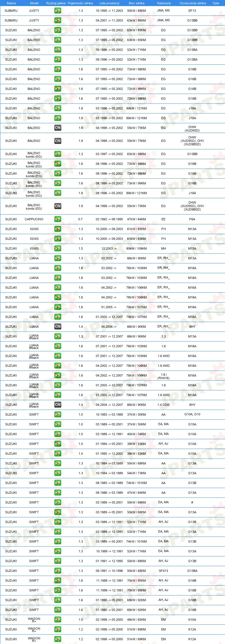
Task: Click the 0.7 engine capacity cell
Action: click(x=80, y=219)
